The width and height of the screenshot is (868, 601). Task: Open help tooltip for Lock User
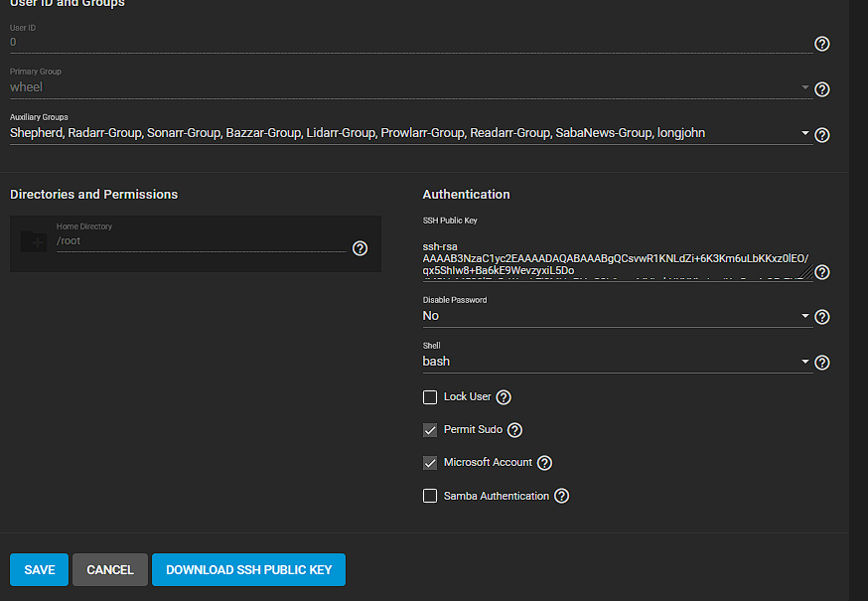point(504,397)
